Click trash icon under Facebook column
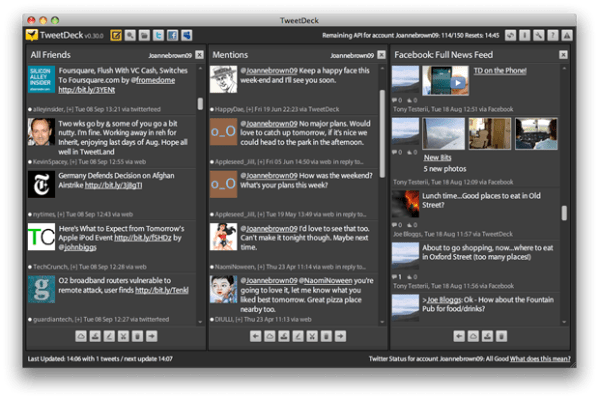This screenshot has width=599, height=399. tap(502, 336)
